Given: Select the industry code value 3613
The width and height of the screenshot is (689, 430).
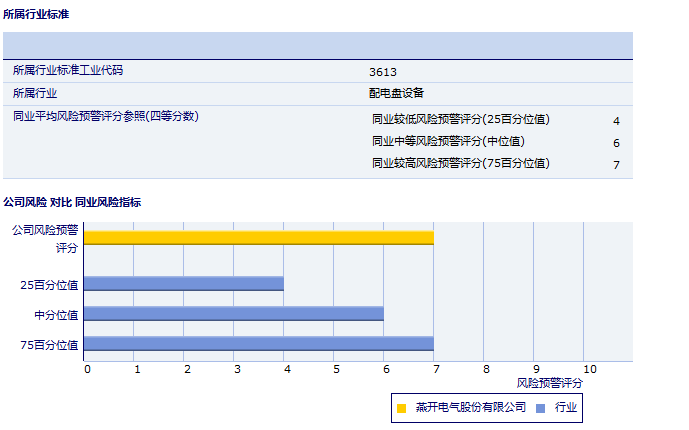Looking at the screenshot, I should [x=383, y=72].
